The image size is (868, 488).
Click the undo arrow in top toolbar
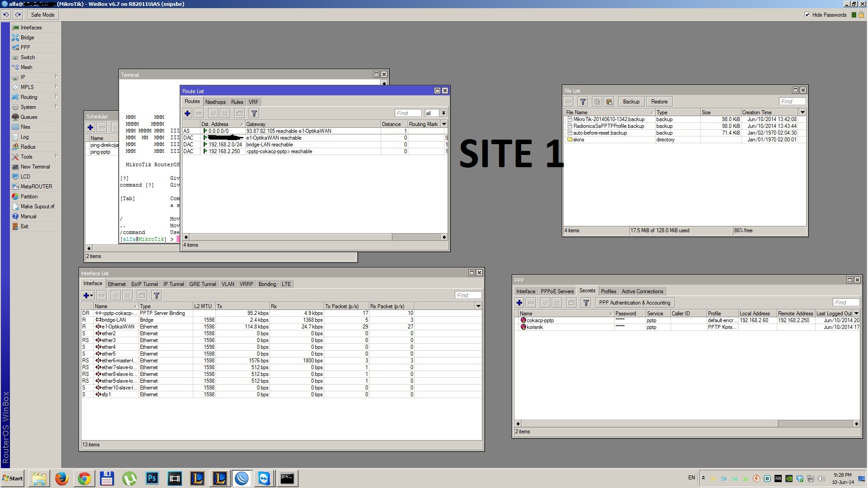click(6, 14)
